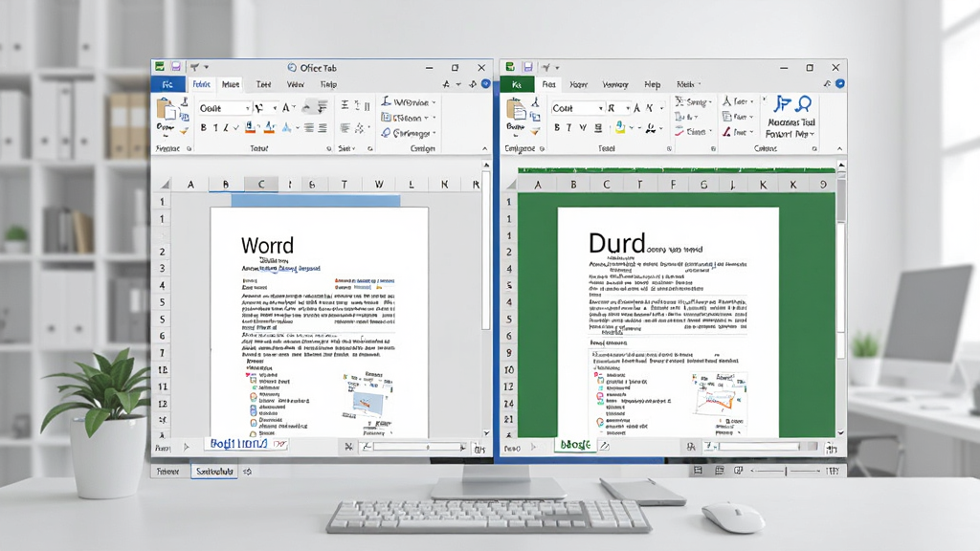Viewport: 980px width, 551px height.
Task: Open the quick access dropdown arrow in the Office Tab title bar
Action: click(x=207, y=68)
